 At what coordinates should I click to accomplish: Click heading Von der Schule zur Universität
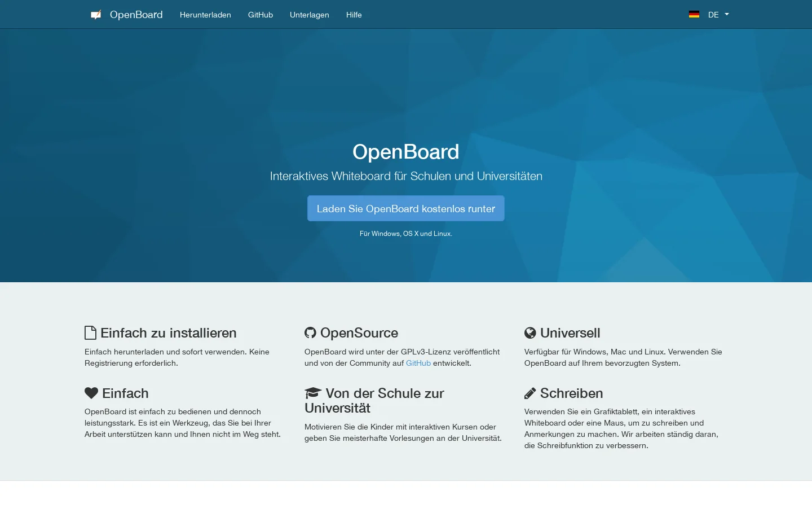coord(374,401)
